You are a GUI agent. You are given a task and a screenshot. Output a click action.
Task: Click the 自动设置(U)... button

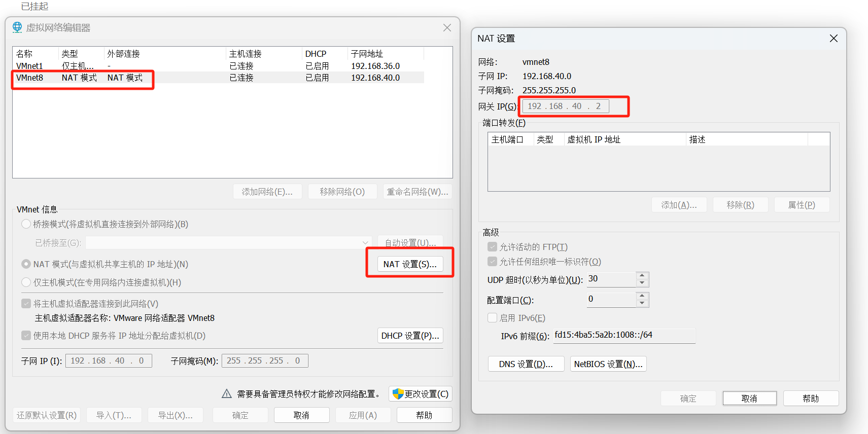point(410,243)
